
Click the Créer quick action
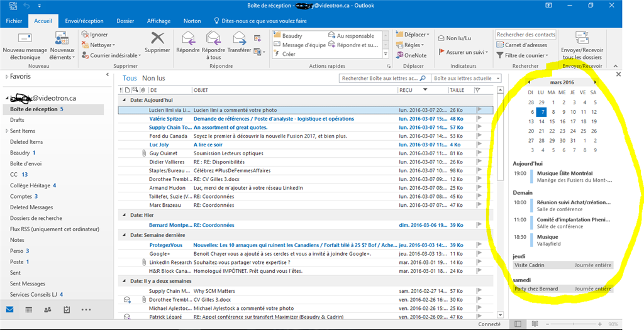(284, 54)
